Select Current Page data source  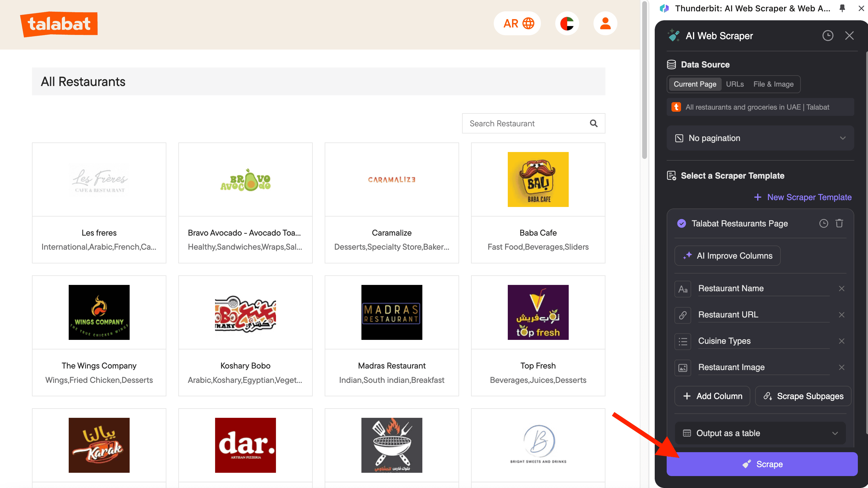694,84
